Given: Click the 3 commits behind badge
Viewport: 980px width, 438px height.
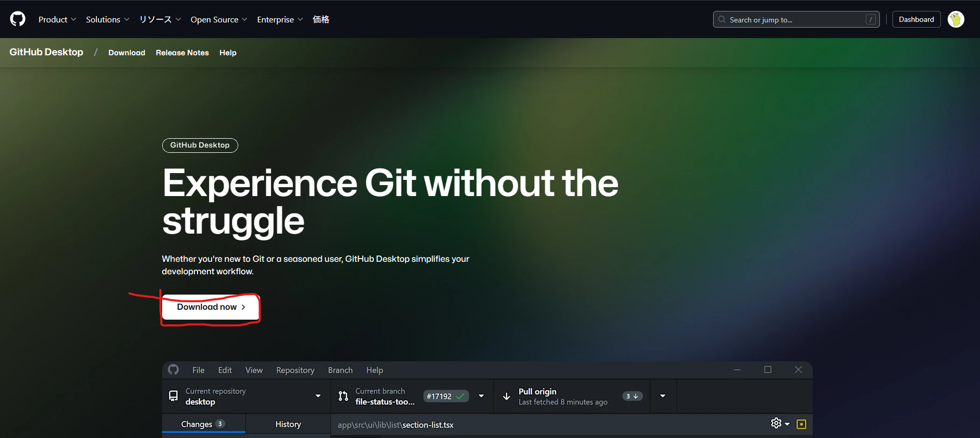Looking at the screenshot, I should 632,396.
